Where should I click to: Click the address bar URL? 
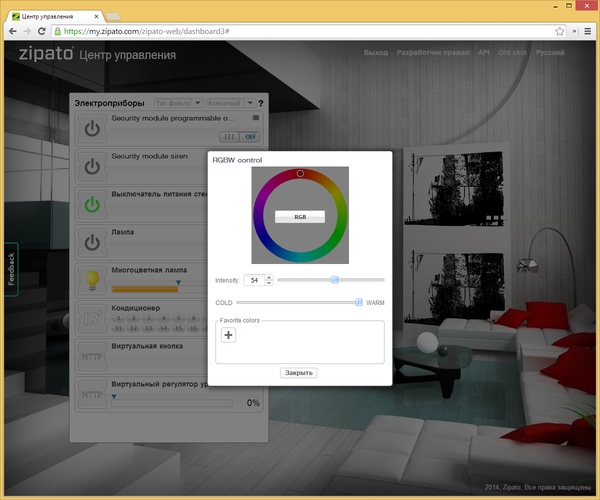147,31
